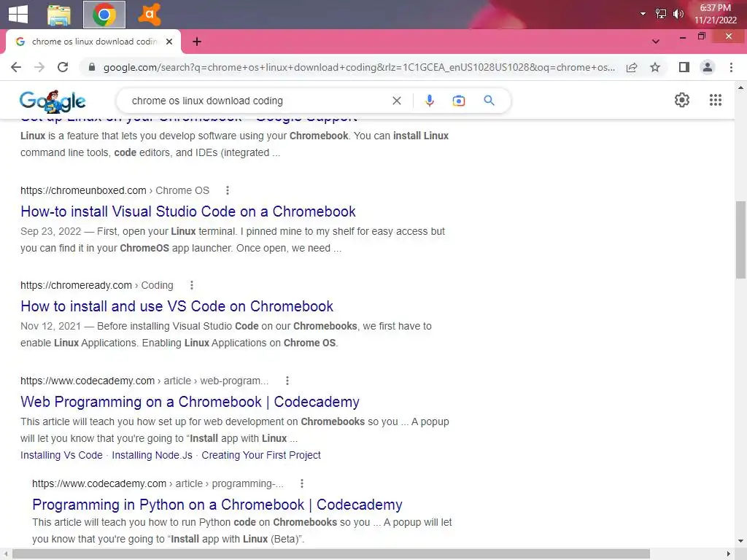Go to the Google doodle homepage logo

(53, 101)
